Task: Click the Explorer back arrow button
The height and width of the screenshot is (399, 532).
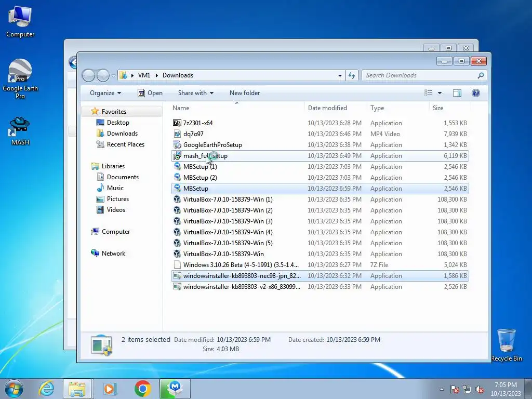Action: tap(88, 75)
